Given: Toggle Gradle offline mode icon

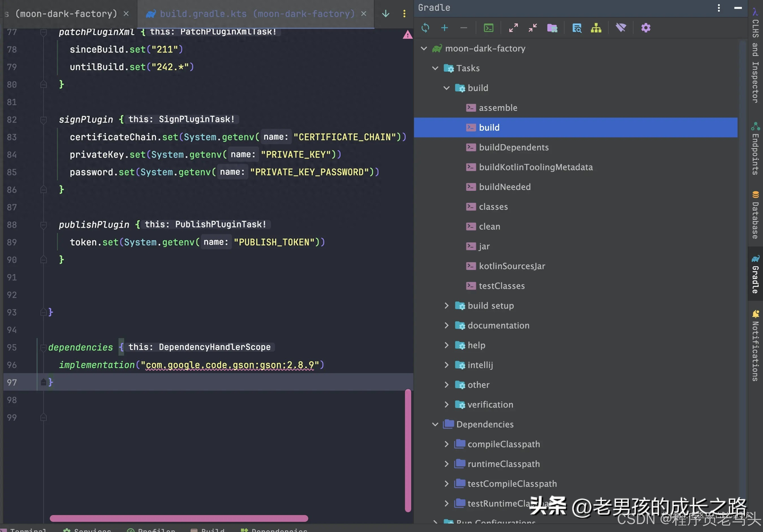Looking at the screenshot, I should click(620, 28).
